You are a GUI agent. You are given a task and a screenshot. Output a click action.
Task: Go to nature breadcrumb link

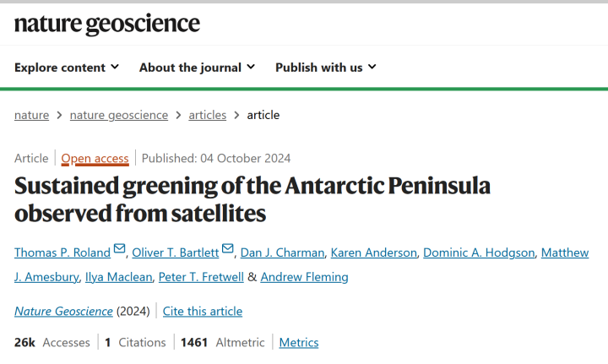(31, 115)
